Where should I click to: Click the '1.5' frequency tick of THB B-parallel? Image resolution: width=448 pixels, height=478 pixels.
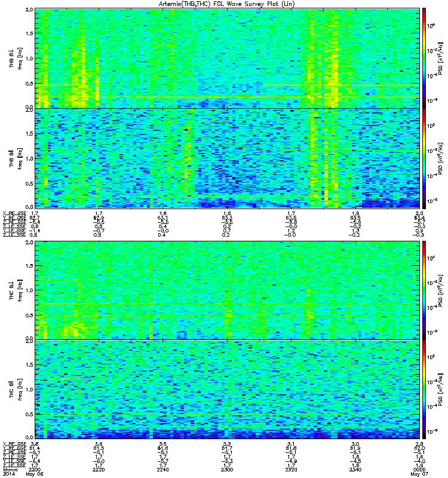pos(29,133)
